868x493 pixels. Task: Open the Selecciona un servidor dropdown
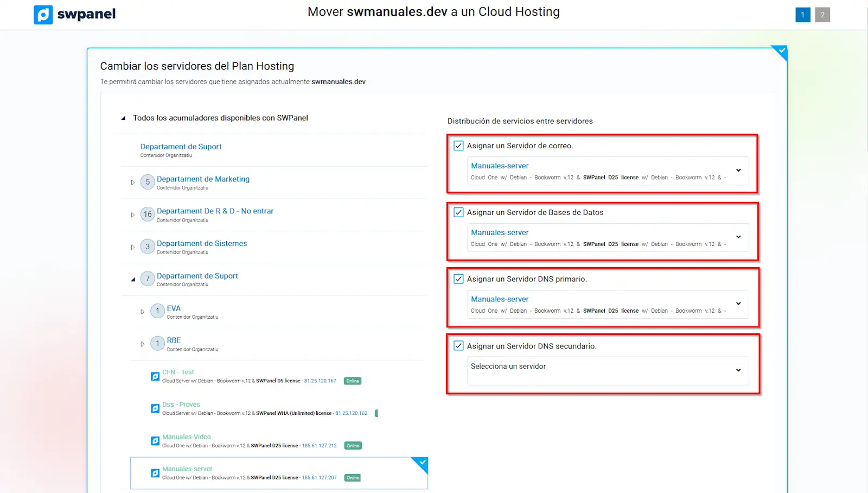[x=608, y=371]
